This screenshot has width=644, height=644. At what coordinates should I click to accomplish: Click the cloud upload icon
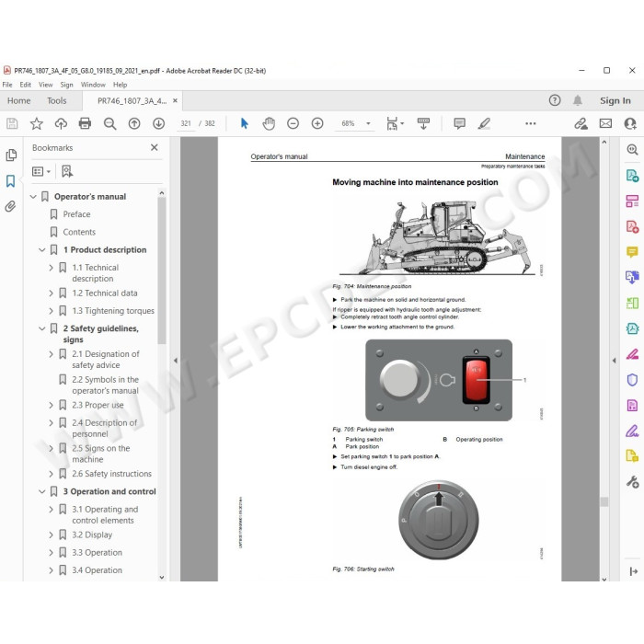[x=61, y=123]
